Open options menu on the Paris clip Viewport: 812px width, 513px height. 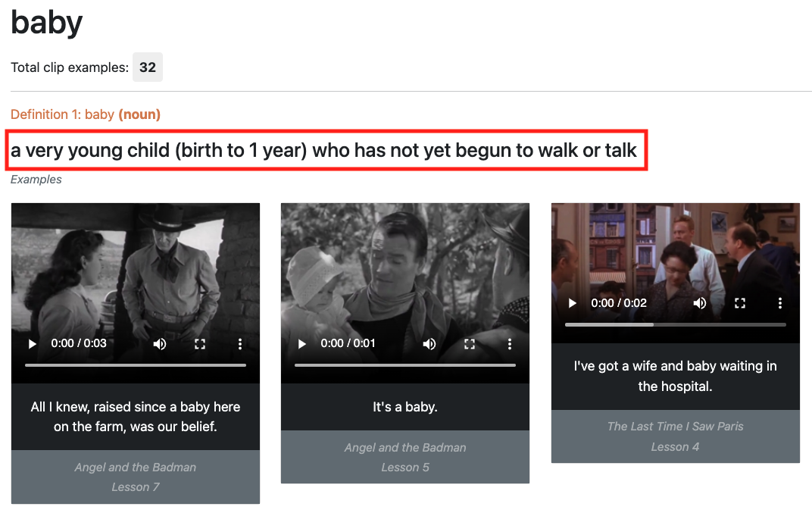(x=780, y=303)
